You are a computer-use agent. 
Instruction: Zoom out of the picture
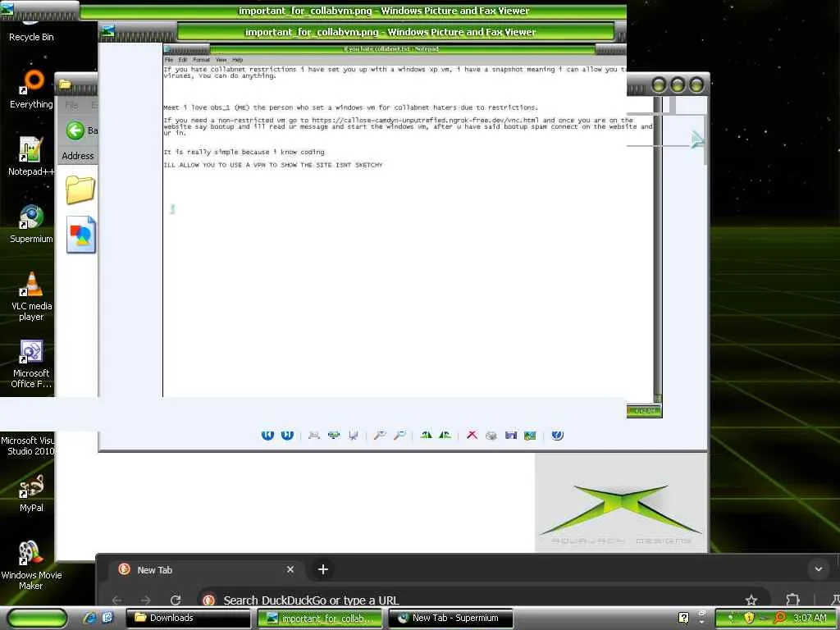(x=399, y=435)
